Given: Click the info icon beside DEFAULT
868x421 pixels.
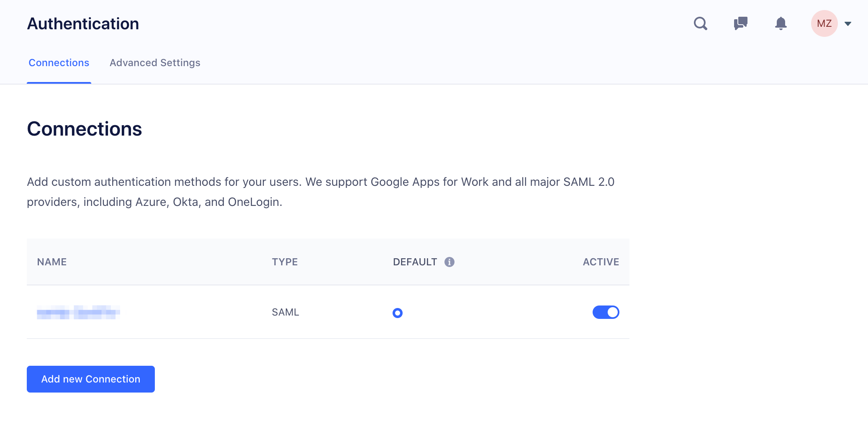Looking at the screenshot, I should pyautogui.click(x=449, y=262).
